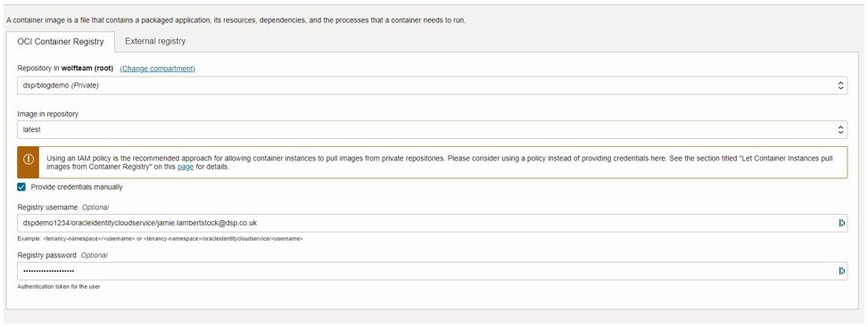
Task: Click the IAM policy warning banner text
Action: click(438, 162)
